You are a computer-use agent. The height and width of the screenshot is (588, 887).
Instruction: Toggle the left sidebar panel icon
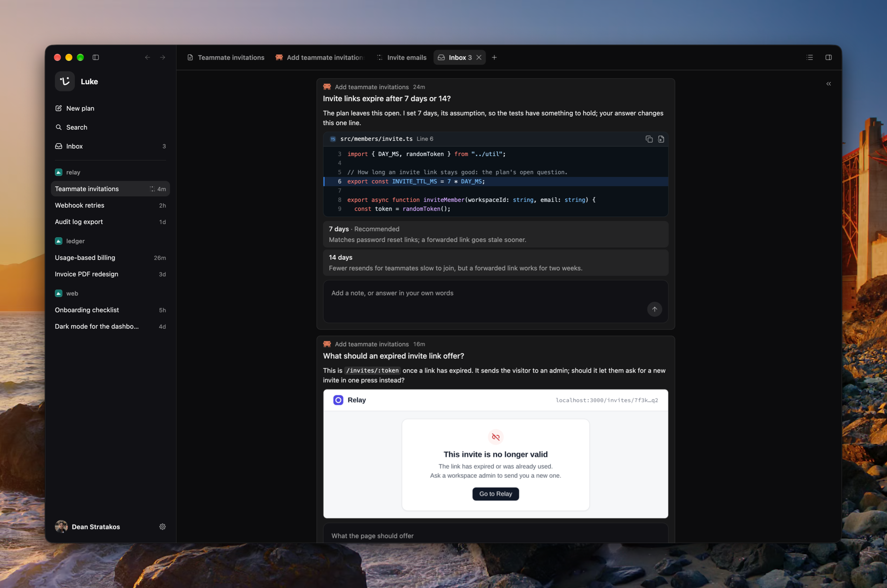tap(96, 57)
